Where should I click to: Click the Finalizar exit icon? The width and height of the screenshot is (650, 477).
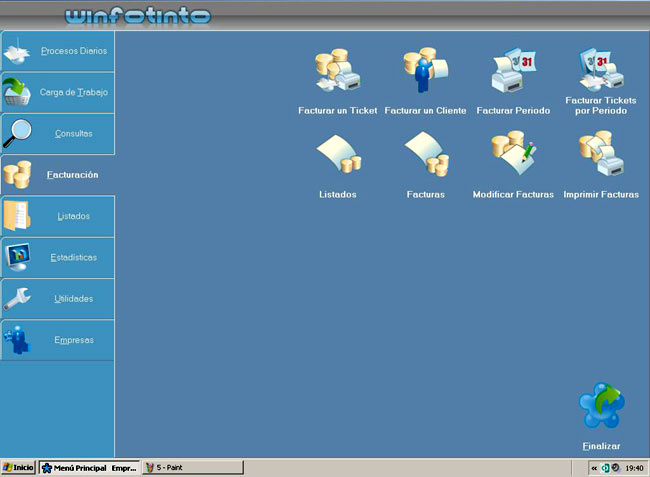601,408
